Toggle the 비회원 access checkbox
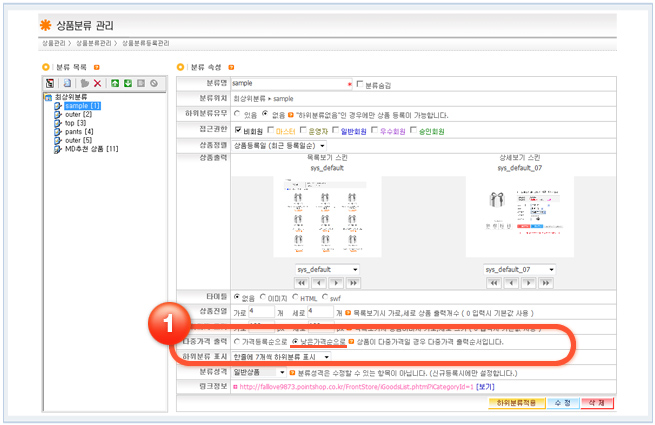 pos(236,130)
